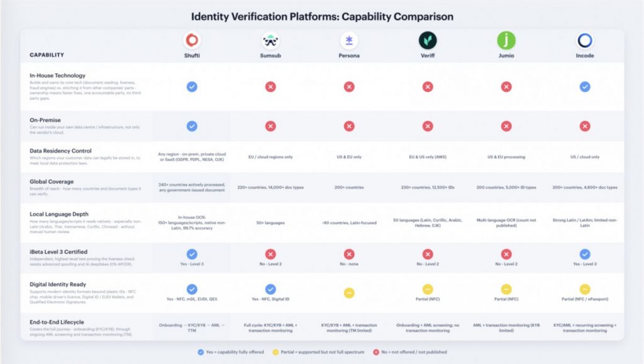The width and height of the screenshot is (644, 364).
Task: Click the 'Local Language Depth' row title
Action: (58, 214)
